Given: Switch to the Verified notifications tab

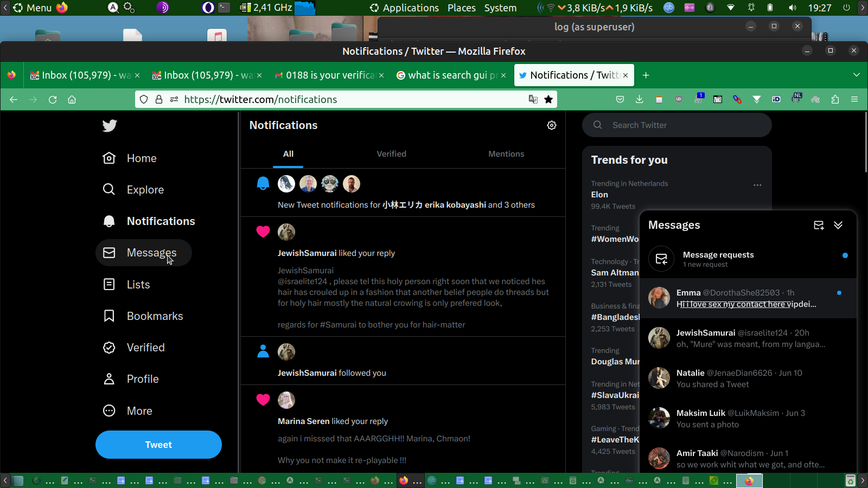Looking at the screenshot, I should (392, 154).
